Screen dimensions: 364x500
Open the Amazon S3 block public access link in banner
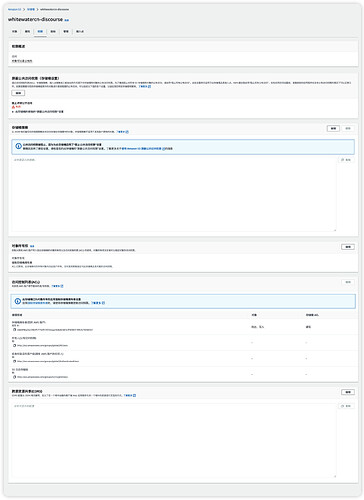[x=142, y=149]
